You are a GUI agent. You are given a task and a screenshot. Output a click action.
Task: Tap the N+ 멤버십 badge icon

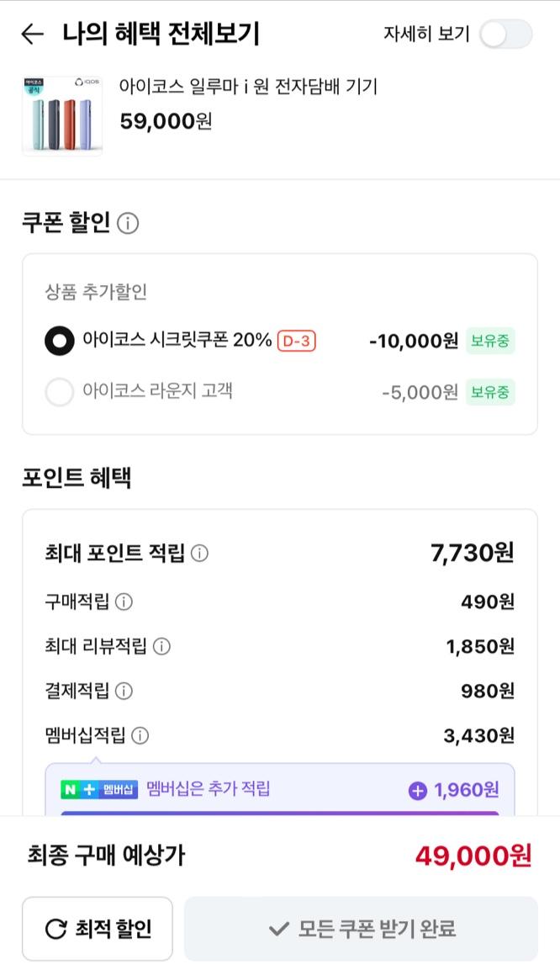point(98,790)
